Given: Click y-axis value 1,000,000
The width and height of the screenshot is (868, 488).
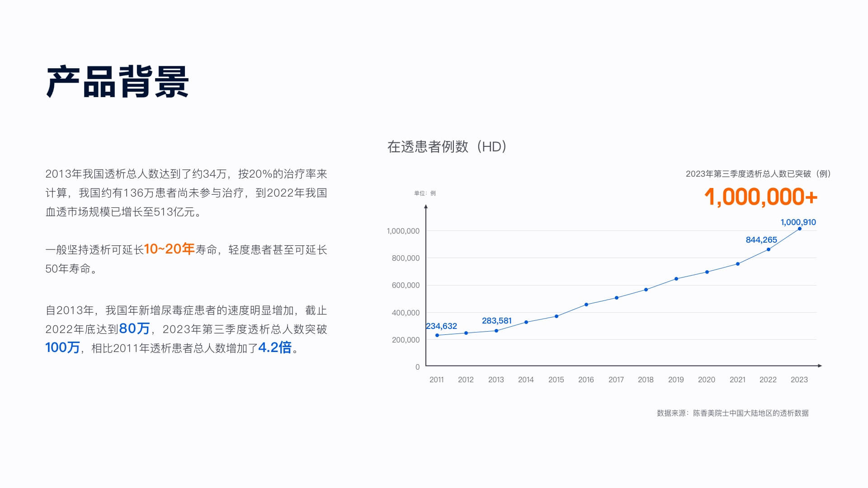Looking at the screenshot, I should (x=403, y=231).
